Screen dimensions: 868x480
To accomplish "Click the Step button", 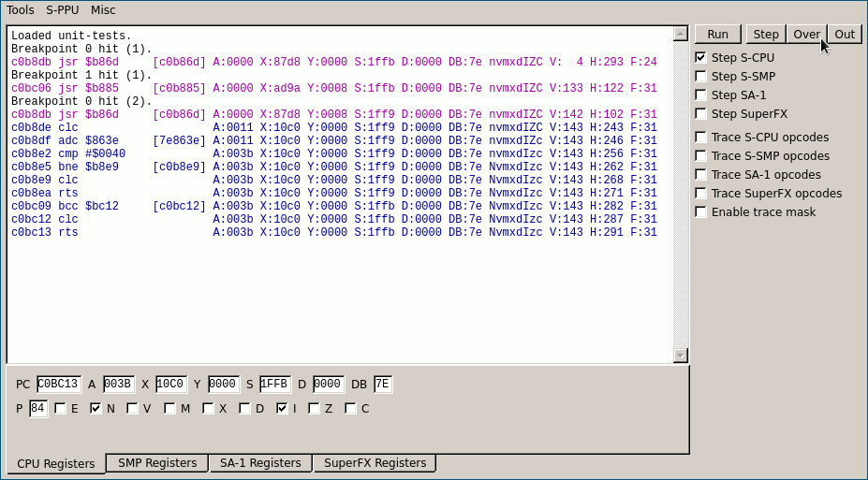I will click(766, 35).
